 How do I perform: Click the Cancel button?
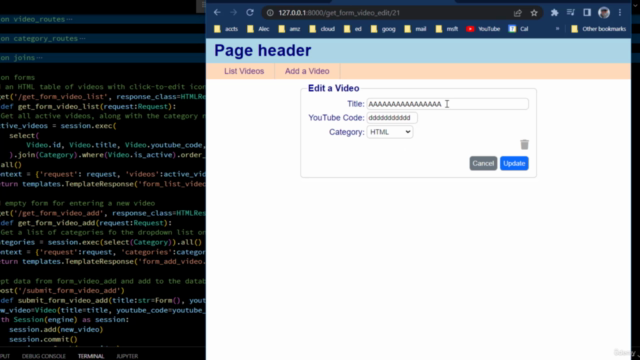(x=483, y=163)
